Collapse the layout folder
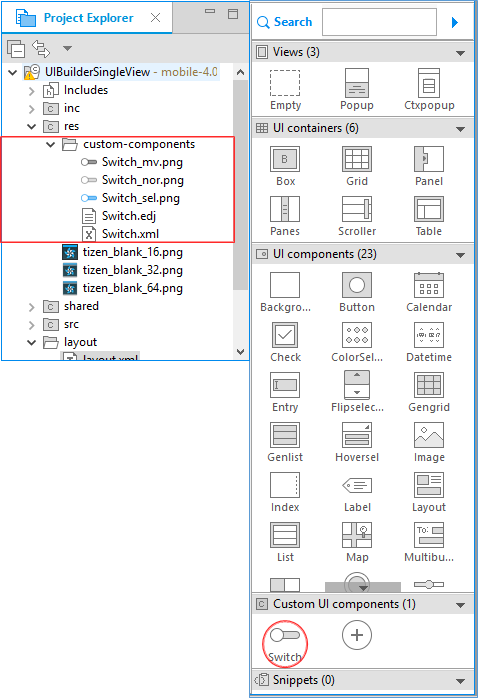This screenshot has height=698, width=478. pos(31,342)
